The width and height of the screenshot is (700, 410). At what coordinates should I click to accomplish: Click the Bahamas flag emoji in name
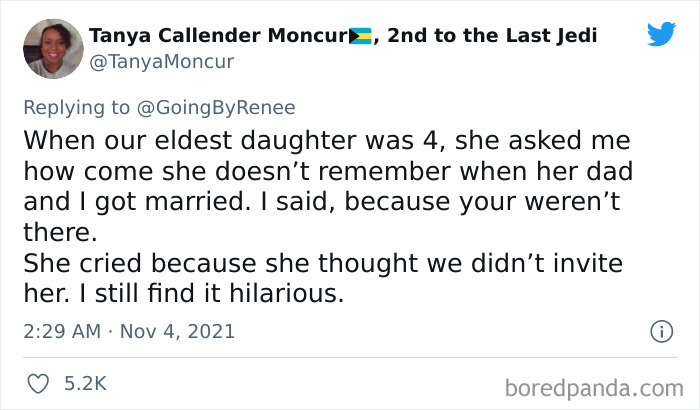coord(359,37)
